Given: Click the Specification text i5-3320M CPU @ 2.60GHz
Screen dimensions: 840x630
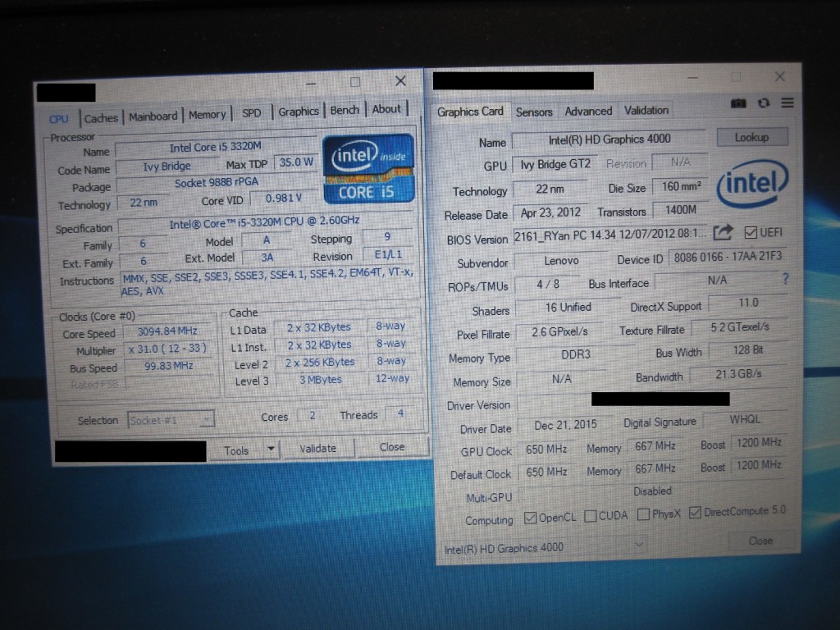Looking at the screenshot, I should [265, 222].
